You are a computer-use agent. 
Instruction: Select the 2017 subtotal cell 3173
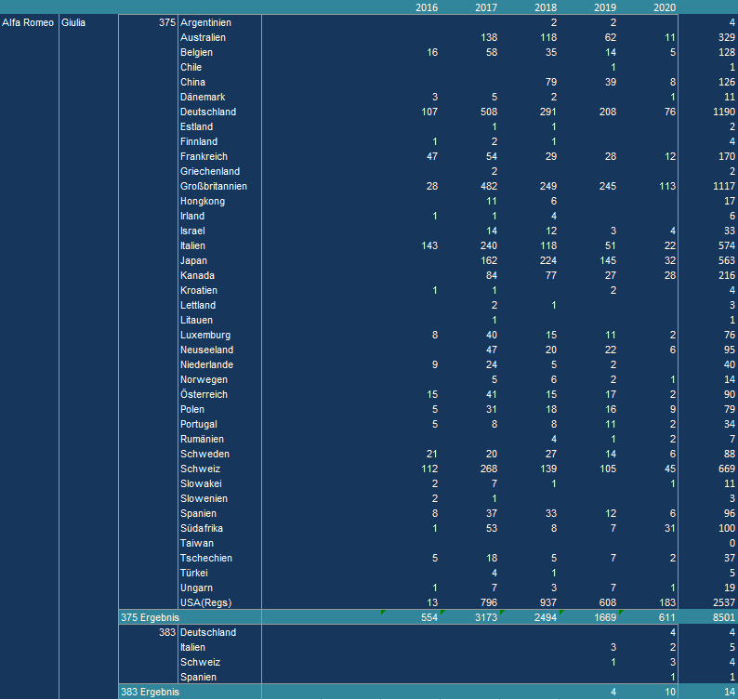[x=484, y=617]
